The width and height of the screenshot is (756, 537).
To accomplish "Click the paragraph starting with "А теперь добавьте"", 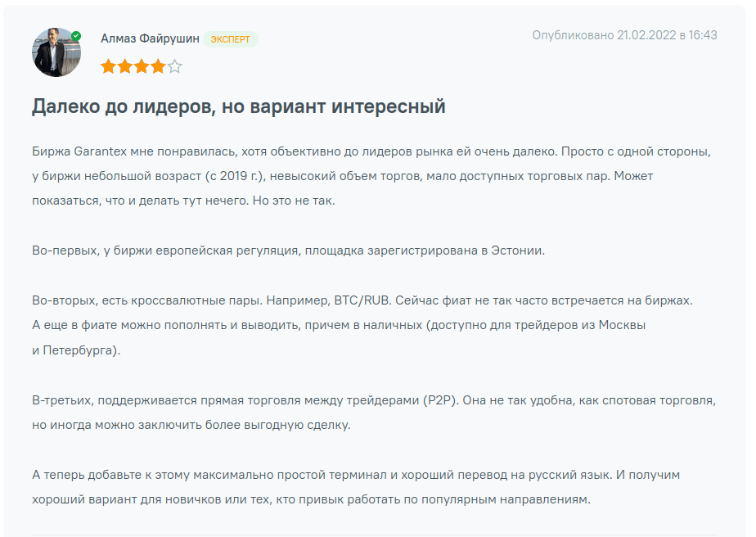I will pos(356,475).
